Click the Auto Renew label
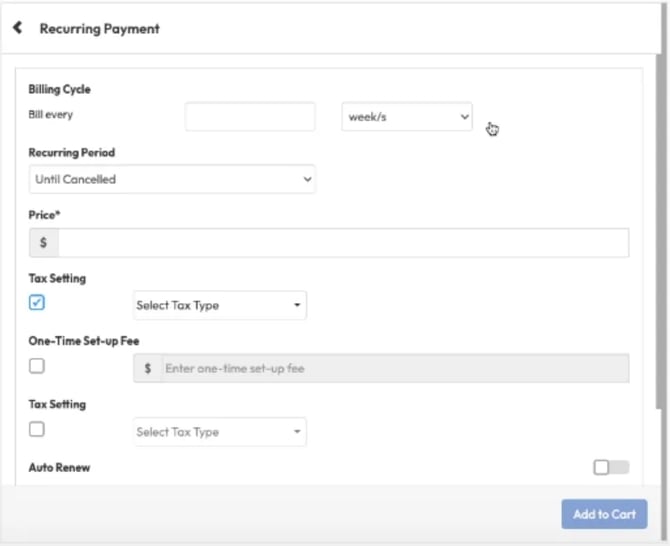Screen dimensions: 670x546 (x=59, y=467)
